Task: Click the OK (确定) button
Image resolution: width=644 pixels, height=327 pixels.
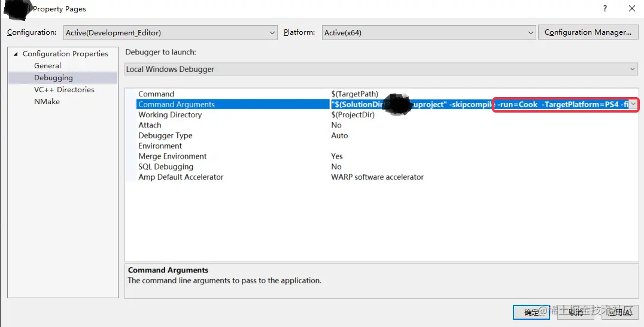Action: [531, 312]
